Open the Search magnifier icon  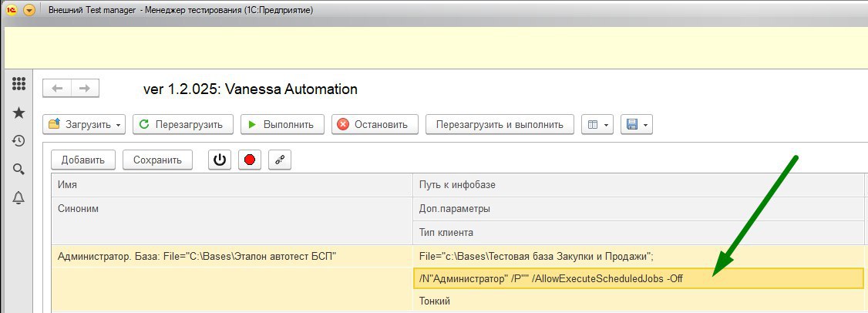click(19, 170)
